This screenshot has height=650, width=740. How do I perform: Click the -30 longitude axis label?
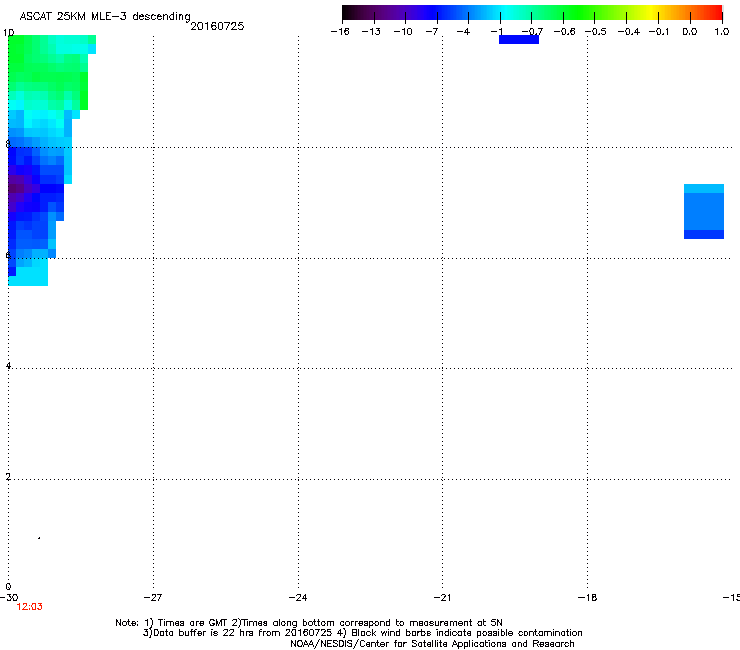(9, 598)
